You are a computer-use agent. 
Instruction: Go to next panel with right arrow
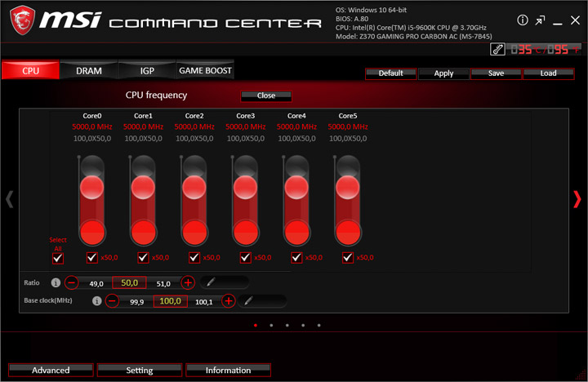[x=577, y=199]
